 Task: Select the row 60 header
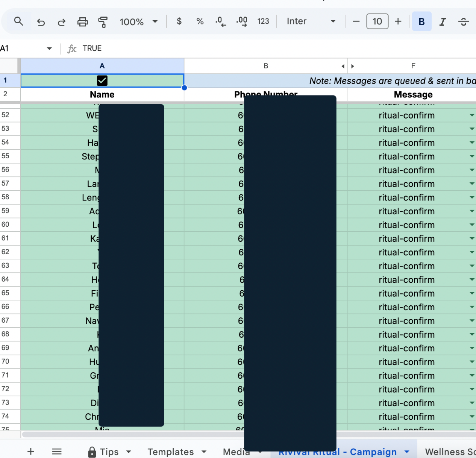click(x=9, y=224)
